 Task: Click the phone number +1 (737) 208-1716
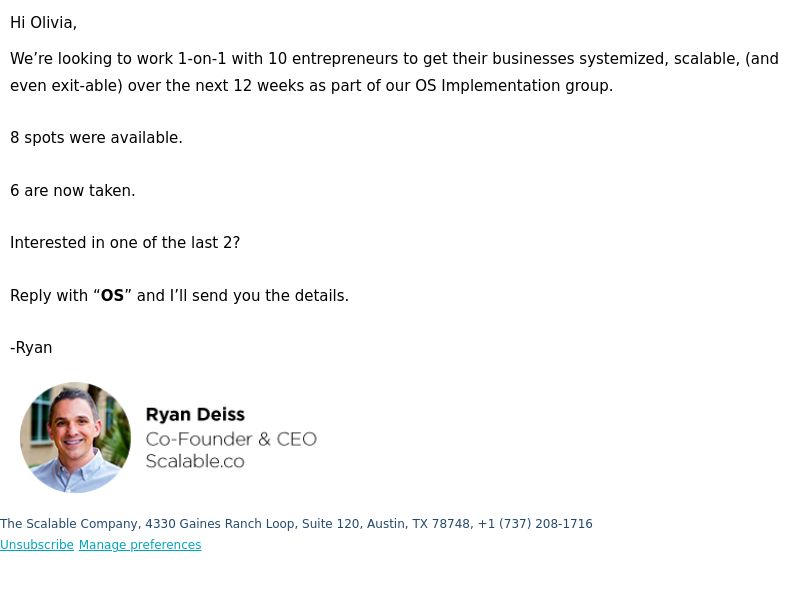tap(535, 524)
